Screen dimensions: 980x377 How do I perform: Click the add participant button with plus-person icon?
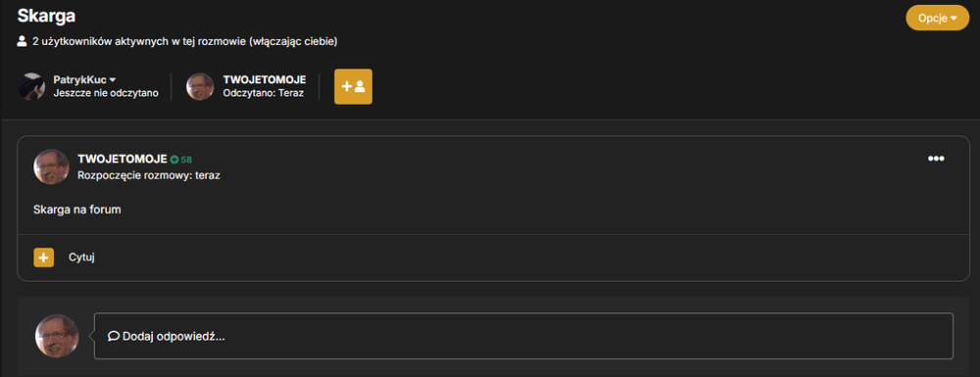[x=353, y=87]
